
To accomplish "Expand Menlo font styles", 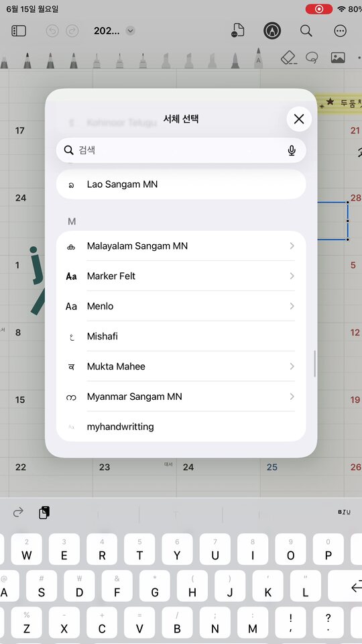I will (292, 306).
